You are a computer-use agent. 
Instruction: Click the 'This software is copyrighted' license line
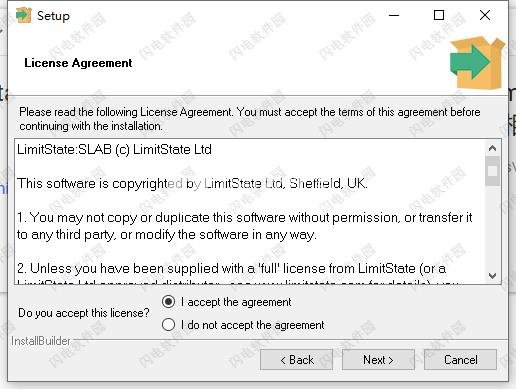tap(192, 183)
